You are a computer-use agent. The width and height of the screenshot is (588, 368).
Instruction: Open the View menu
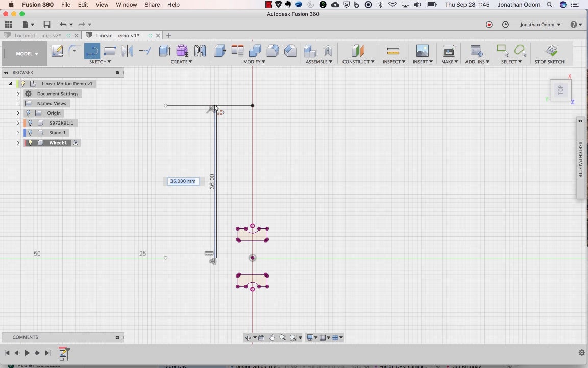coord(102,5)
